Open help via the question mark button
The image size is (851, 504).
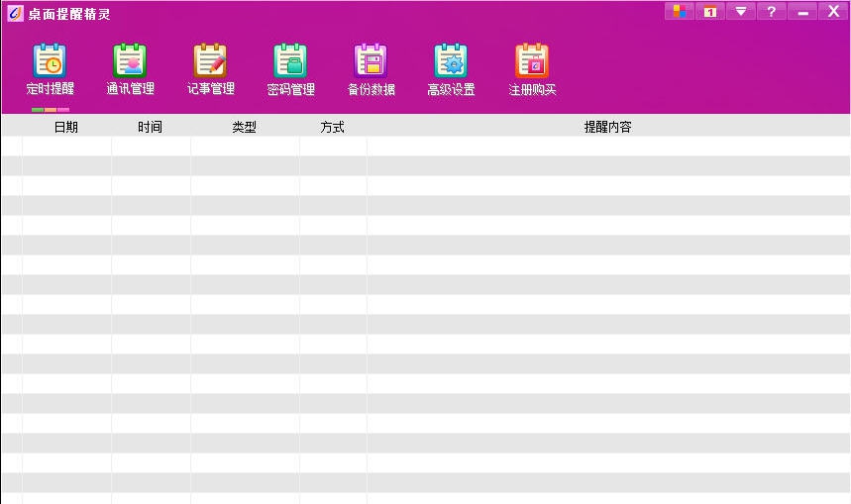(771, 12)
